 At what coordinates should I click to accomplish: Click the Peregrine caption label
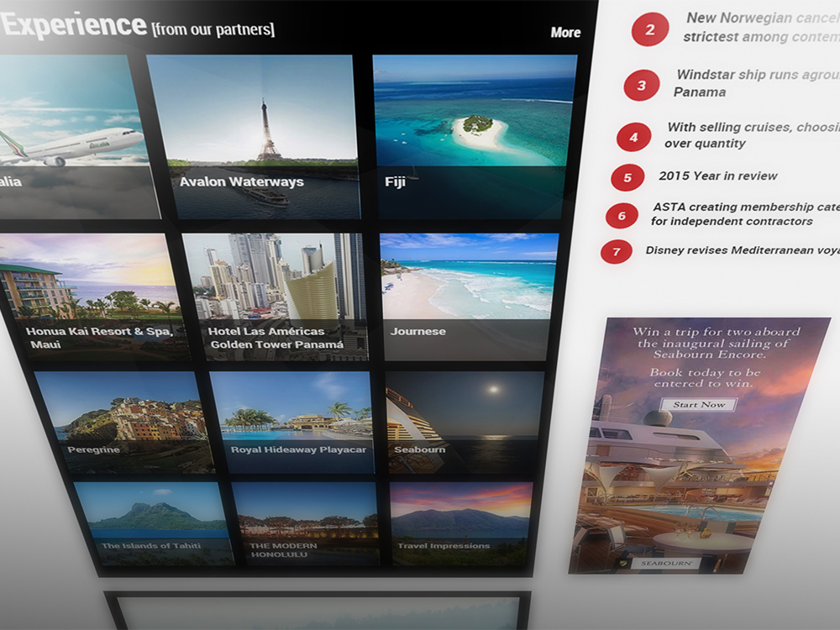[94, 449]
